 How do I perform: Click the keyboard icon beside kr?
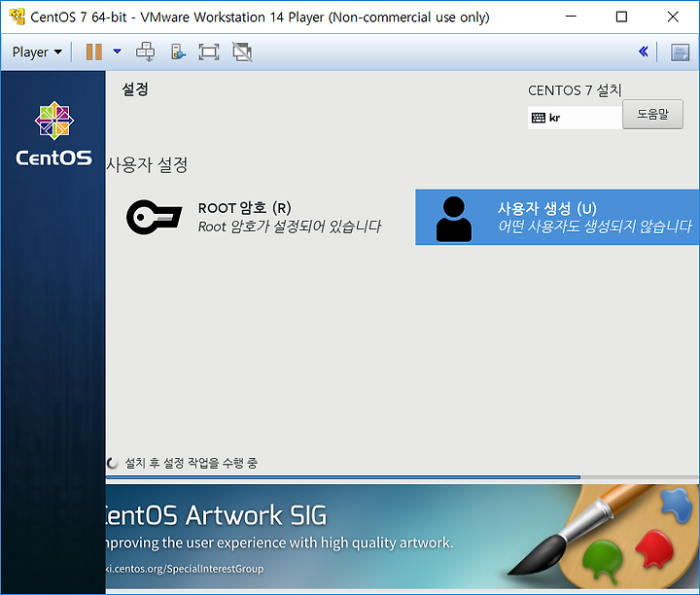tap(539, 118)
